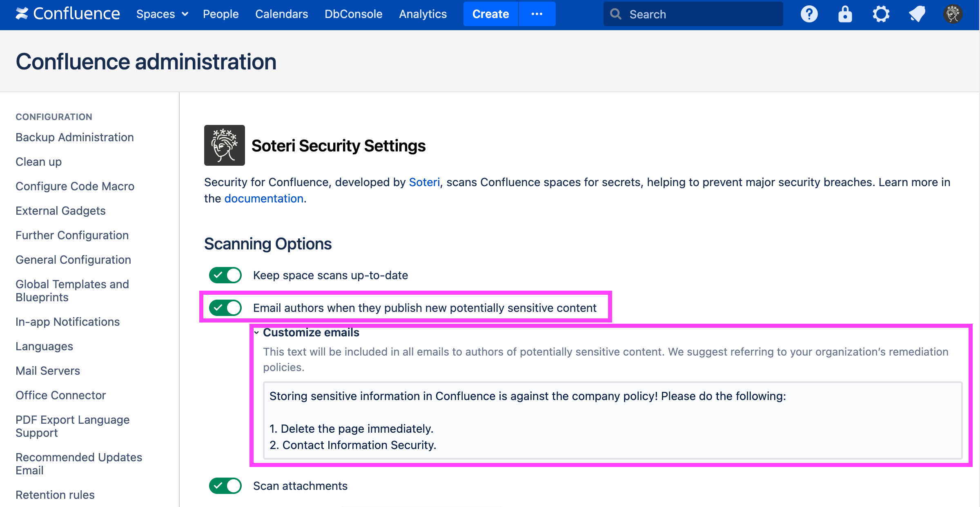Collapse the Customize emails section
980x507 pixels.
(256, 333)
